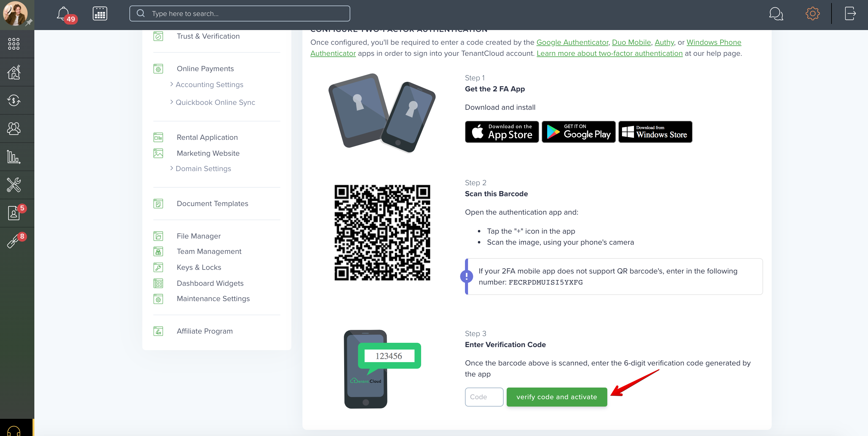Click the Marketing Website icon

point(158,153)
